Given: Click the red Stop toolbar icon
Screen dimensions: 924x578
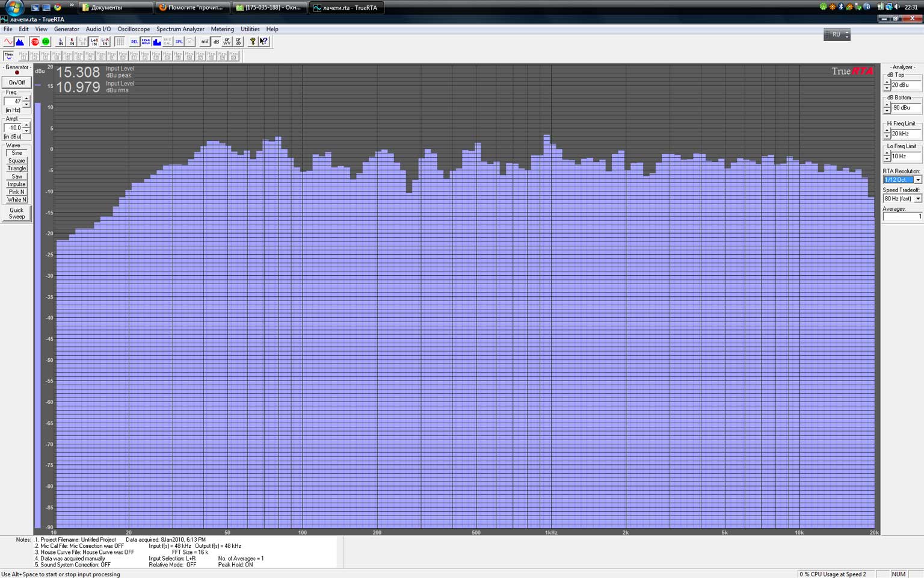Looking at the screenshot, I should click(x=35, y=42).
